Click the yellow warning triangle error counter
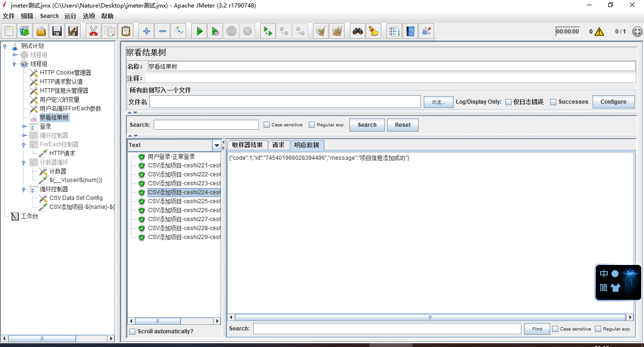Screen dimensions: 644x347 [599, 32]
